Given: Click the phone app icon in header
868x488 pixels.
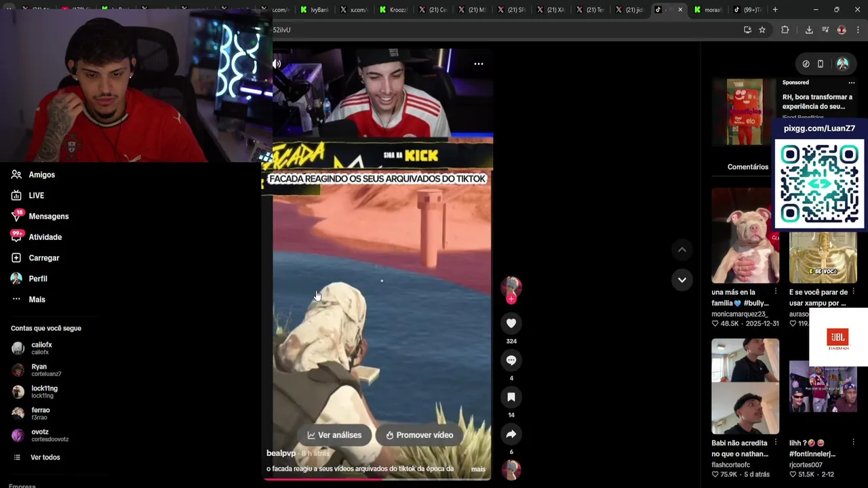Looking at the screenshot, I should (x=821, y=64).
